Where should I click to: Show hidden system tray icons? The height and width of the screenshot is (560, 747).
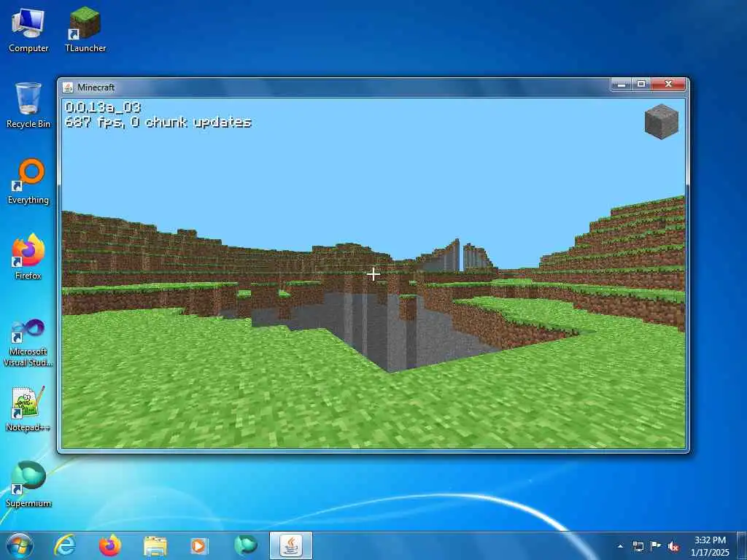[620, 546]
